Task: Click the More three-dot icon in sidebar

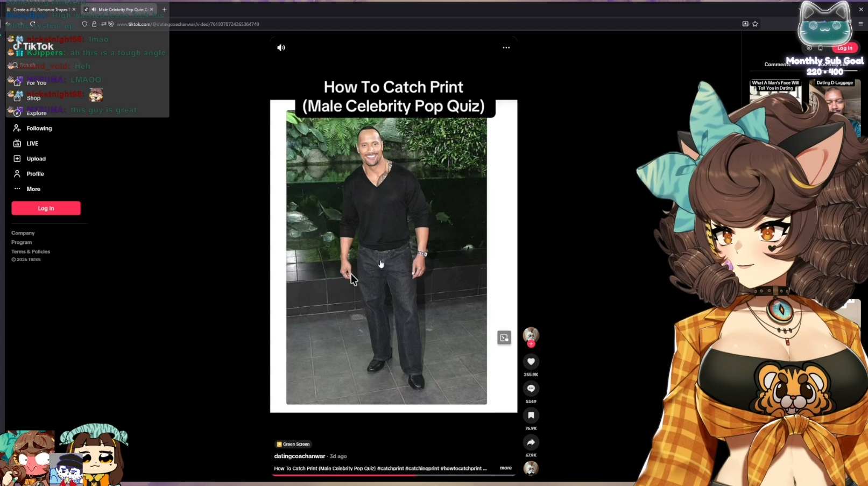Action: click(x=17, y=189)
